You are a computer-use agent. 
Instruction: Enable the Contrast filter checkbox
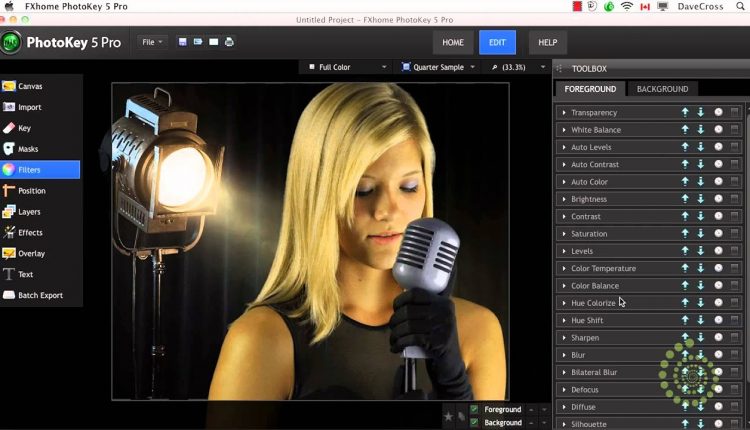734,216
